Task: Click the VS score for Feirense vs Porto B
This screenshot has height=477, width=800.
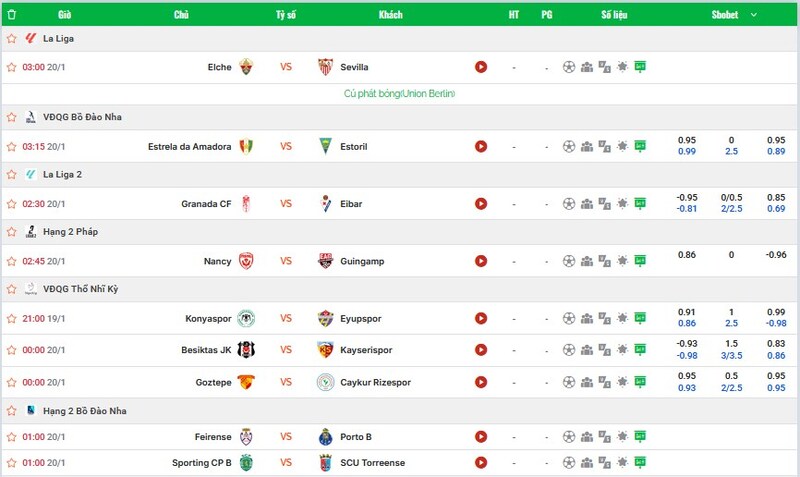Action: [x=285, y=436]
